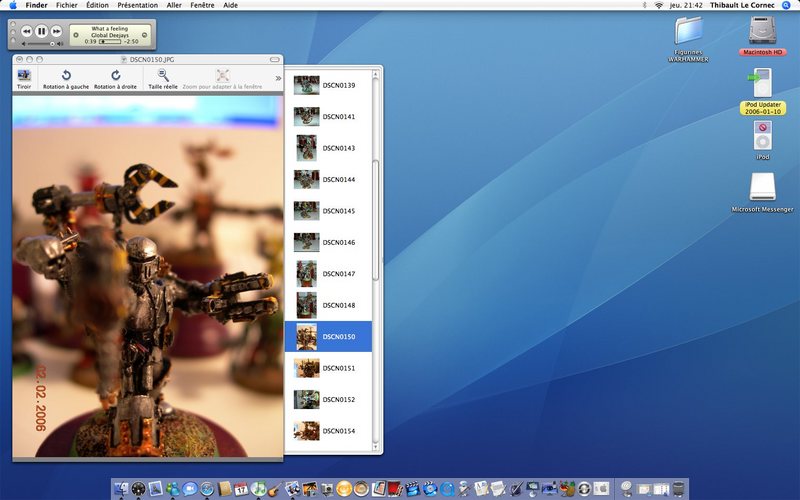Open the Aide menu
Image resolution: width=800 pixels, height=500 pixels.
[x=230, y=5]
